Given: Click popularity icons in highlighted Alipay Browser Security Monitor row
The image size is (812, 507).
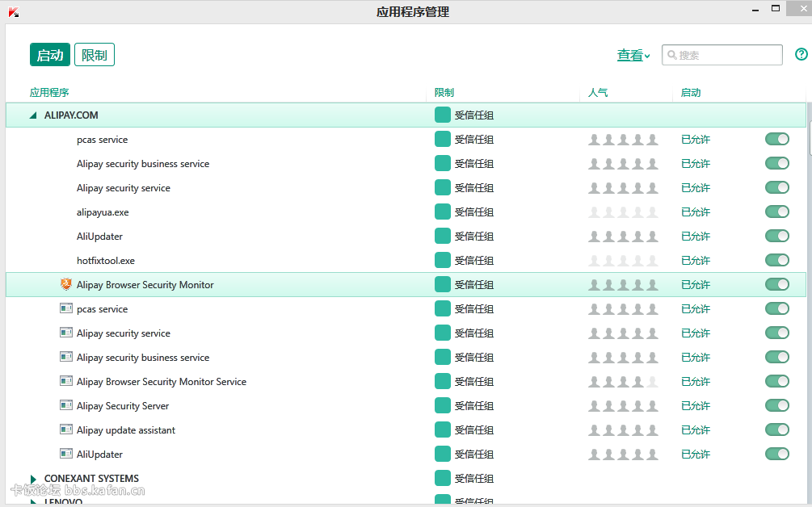Looking at the screenshot, I should click(623, 284).
